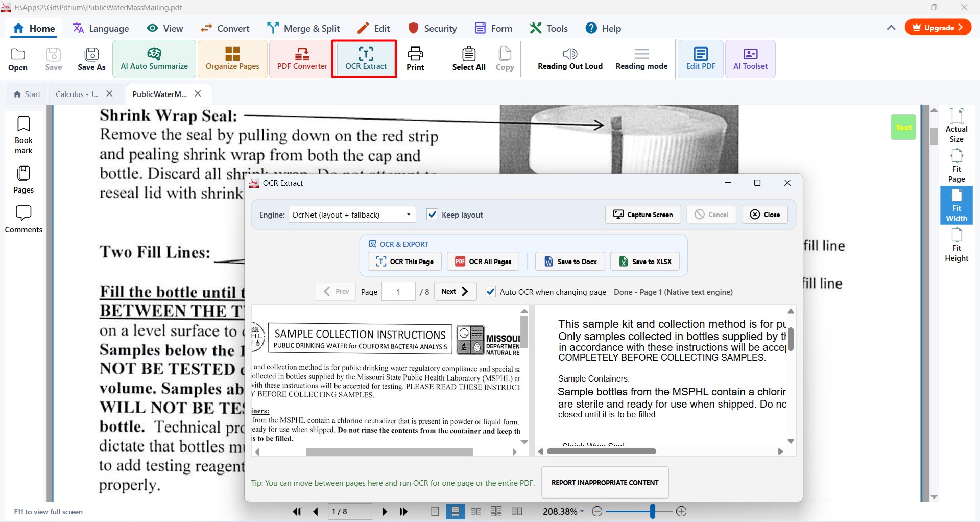
Task: Click the zoom slider handle
Action: tap(652, 511)
